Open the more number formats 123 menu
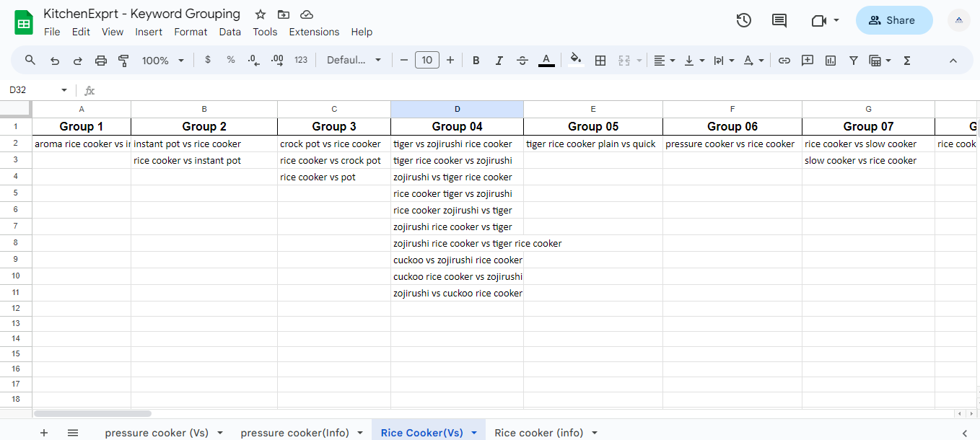The width and height of the screenshot is (980, 440). [x=301, y=61]
